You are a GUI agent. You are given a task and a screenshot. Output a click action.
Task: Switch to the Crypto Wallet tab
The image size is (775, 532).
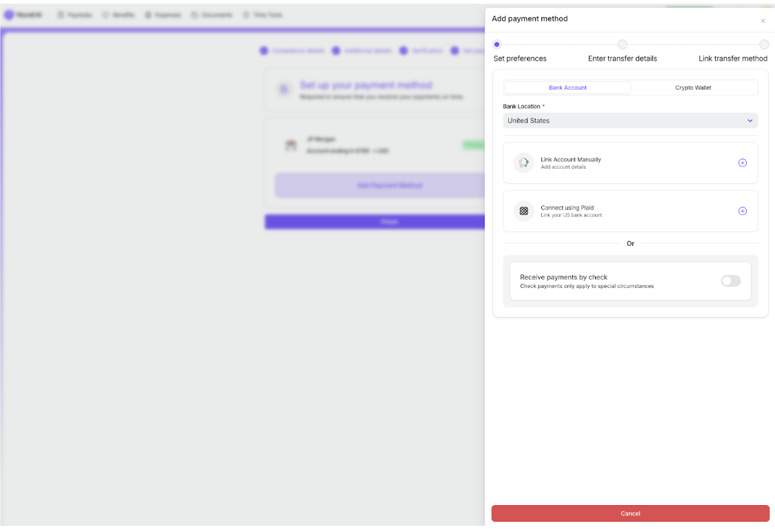tap(693, 88)
